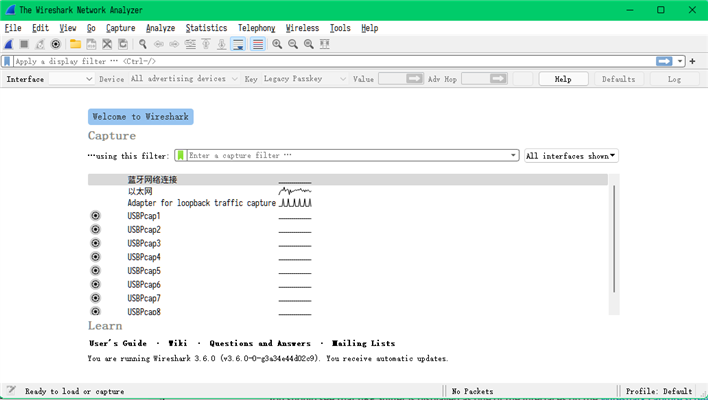Image resolution: width=708 pixels, height=400 pixels.
Task: Open the Tools menu
Action: tap(340, 28)
